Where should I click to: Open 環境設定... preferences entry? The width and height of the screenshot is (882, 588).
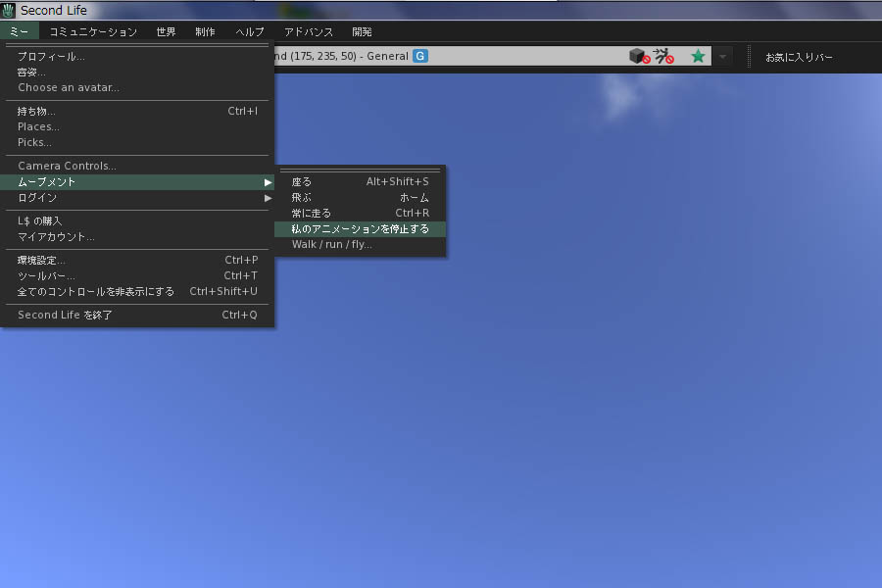point(137,261)
